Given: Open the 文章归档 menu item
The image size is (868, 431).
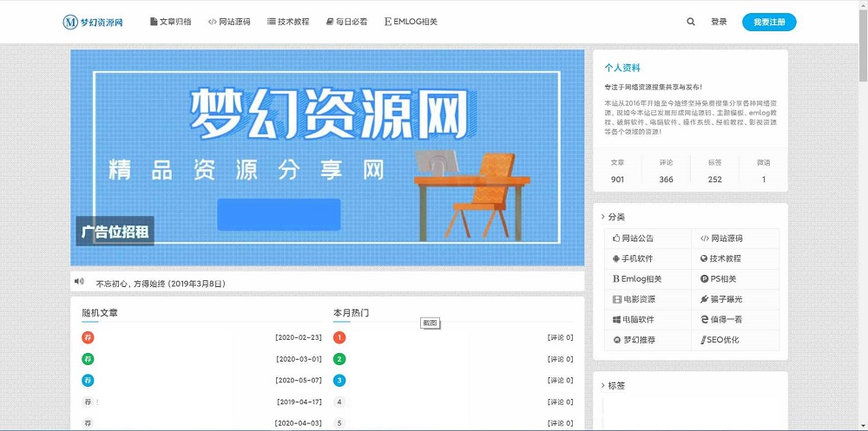Looking at the screenshot, I should pyautogui.click(x=170, y=23).
